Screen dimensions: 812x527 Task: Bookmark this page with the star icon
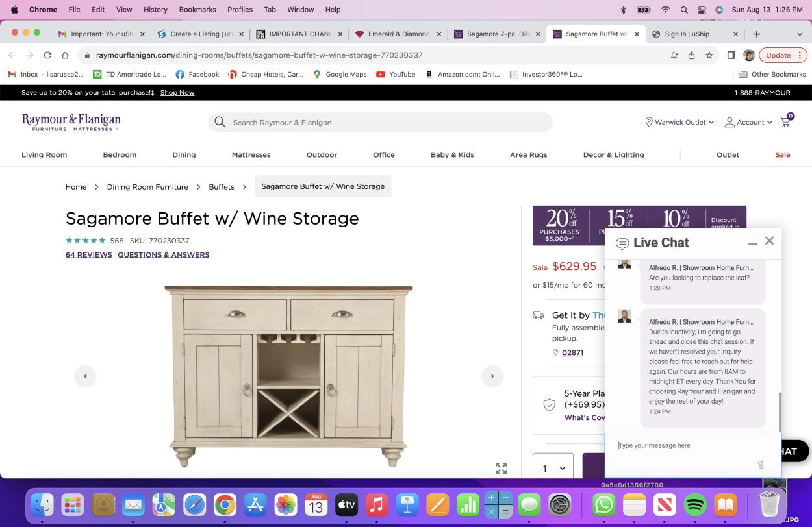[709, 55]
